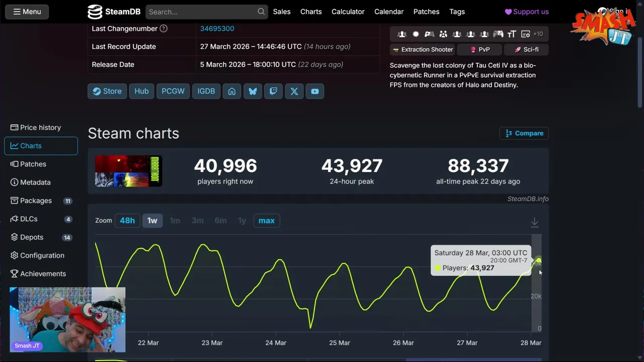Screen dimensions: 644x362
Task: Open Packages in the sidebar
Action: [41, 201]
